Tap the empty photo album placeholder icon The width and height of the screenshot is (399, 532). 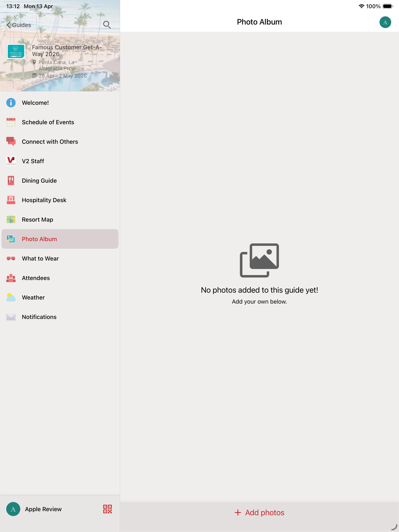click(x=260, y=260)
